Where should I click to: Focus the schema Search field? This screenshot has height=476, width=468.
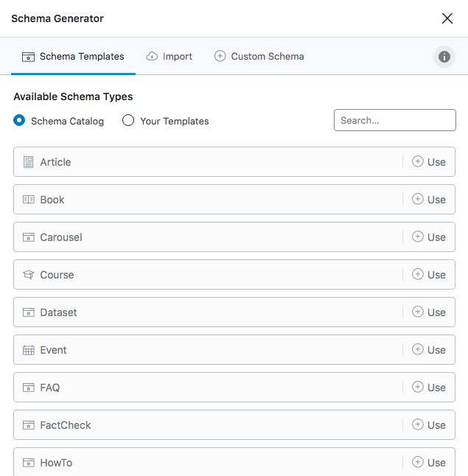tap(395, 121)
